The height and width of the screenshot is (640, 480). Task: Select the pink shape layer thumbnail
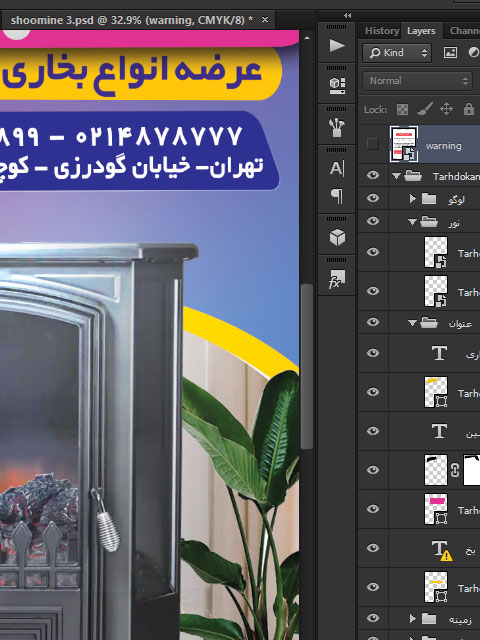pyautogui.click(x=436, y=509)
